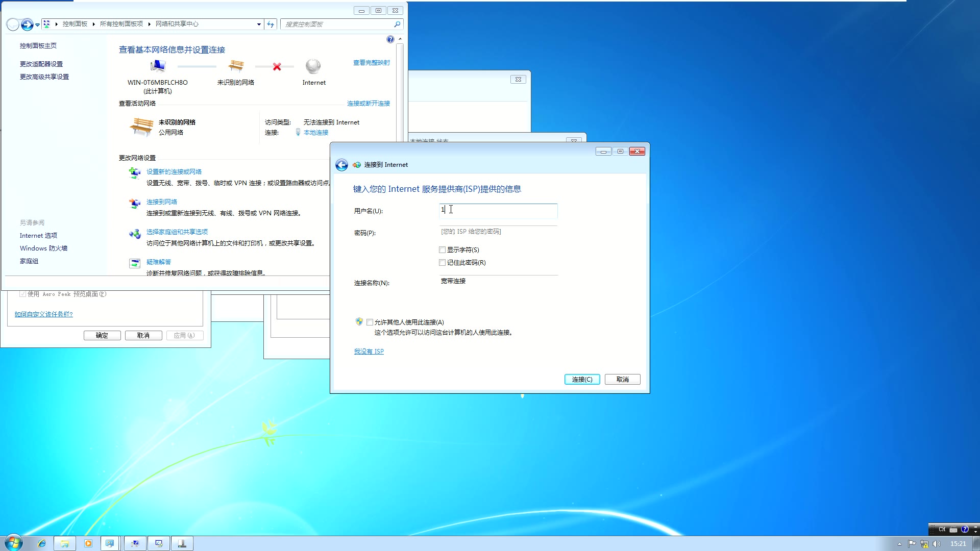Click the set up new connection icon
This screenshot has width=980, height=551.
(135, 173)
